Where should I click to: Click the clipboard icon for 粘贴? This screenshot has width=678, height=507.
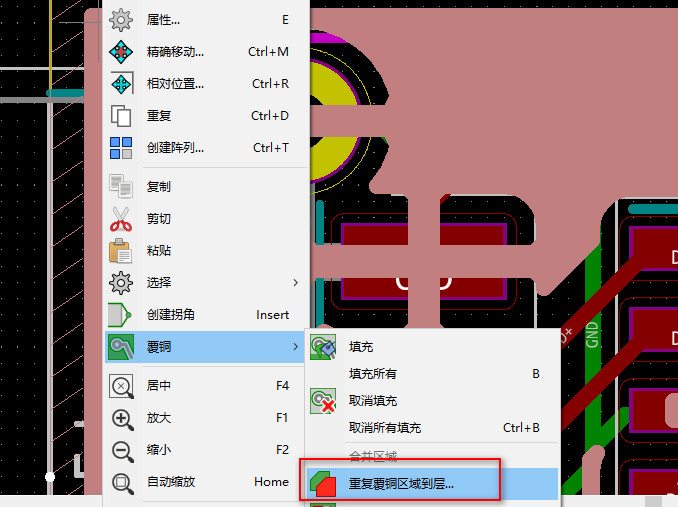120,251
